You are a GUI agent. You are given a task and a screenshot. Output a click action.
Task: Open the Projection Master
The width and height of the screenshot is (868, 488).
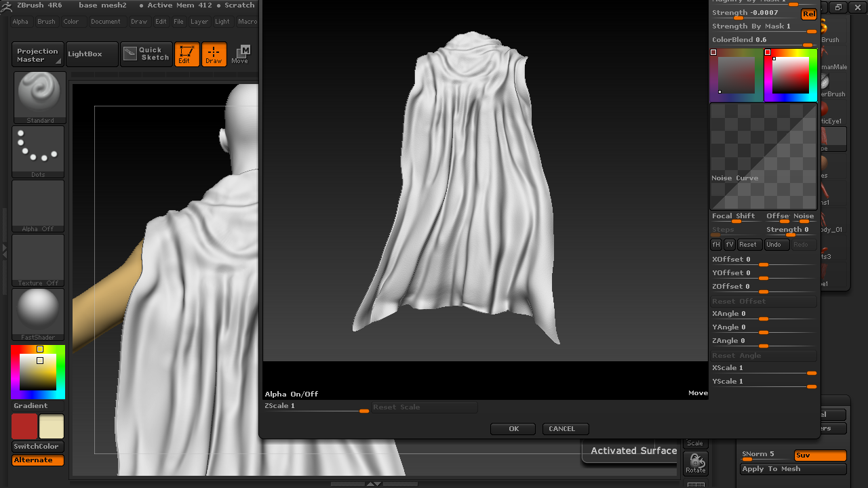tap(38, 54)
